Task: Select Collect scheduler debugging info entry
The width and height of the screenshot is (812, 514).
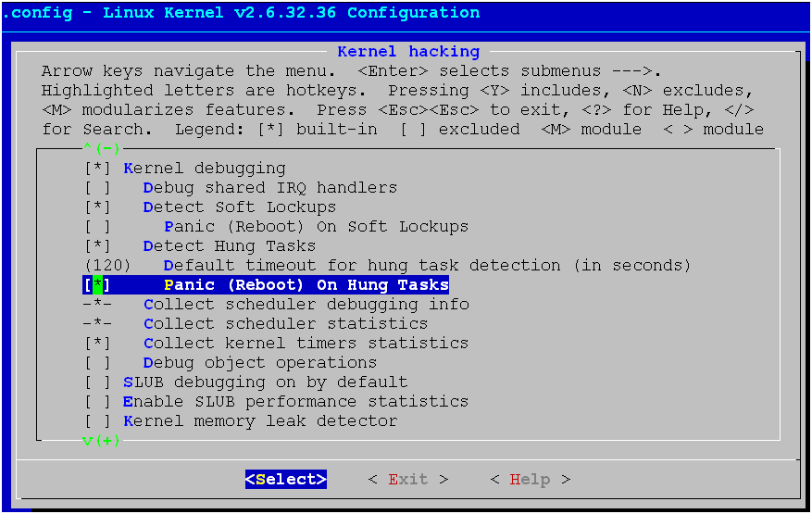Action: [306, 304]
